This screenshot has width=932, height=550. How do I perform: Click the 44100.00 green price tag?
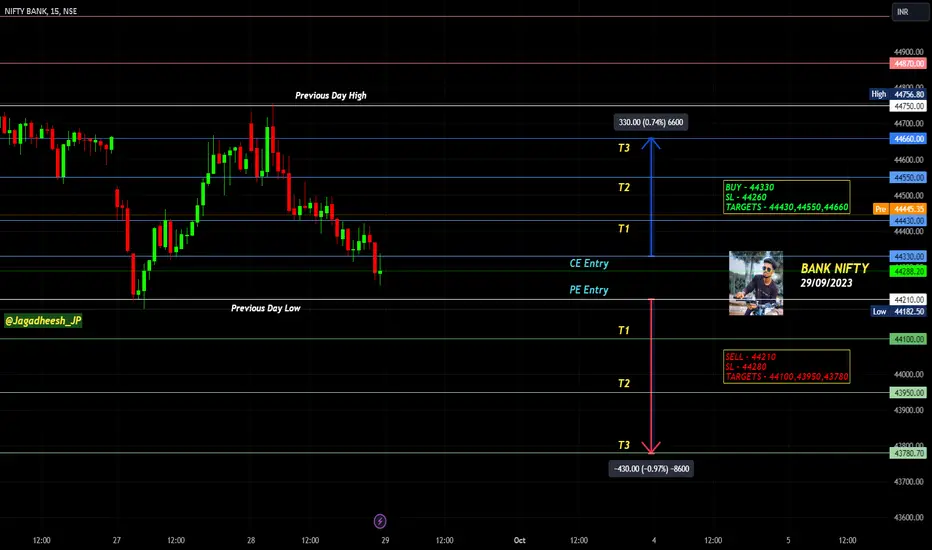[x=908, y=339]
